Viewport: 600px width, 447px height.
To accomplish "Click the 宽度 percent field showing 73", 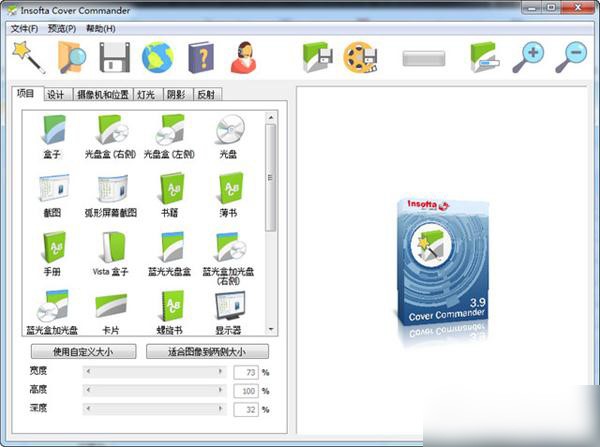I will (246, 372).
